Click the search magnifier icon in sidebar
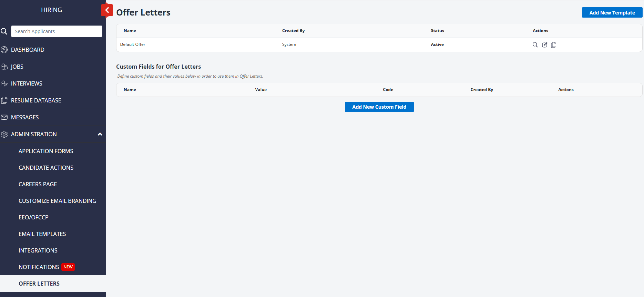Viewport: 644px width, 297px height. (4, 31)
